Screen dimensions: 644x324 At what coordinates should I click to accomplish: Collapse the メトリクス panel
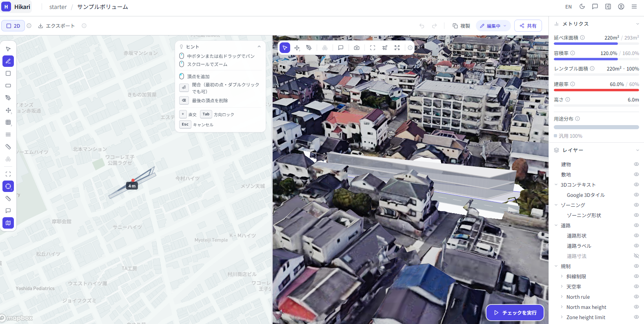point(637,24)
